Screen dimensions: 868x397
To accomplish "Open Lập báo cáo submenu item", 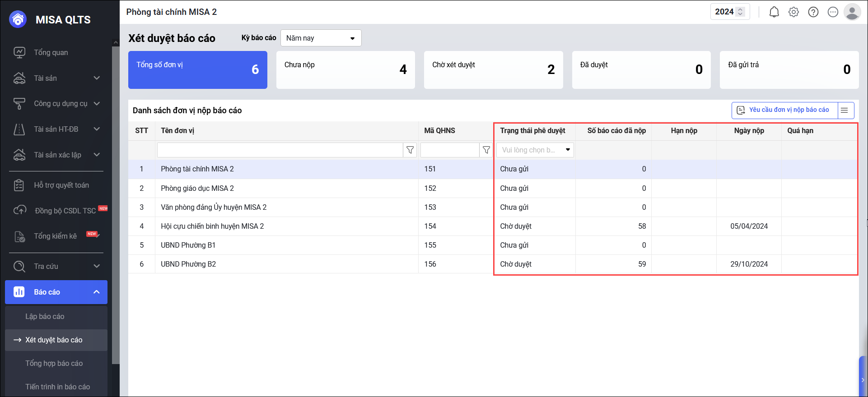I will pyautogui.click(x=45, y=317).
